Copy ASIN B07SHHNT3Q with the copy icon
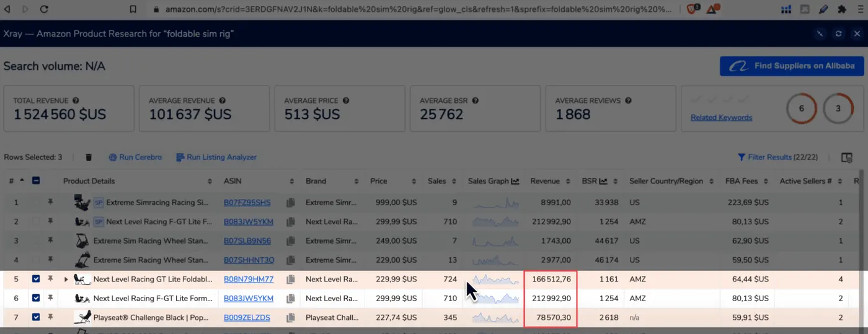868x334 pixels. (x=291, y=260)
